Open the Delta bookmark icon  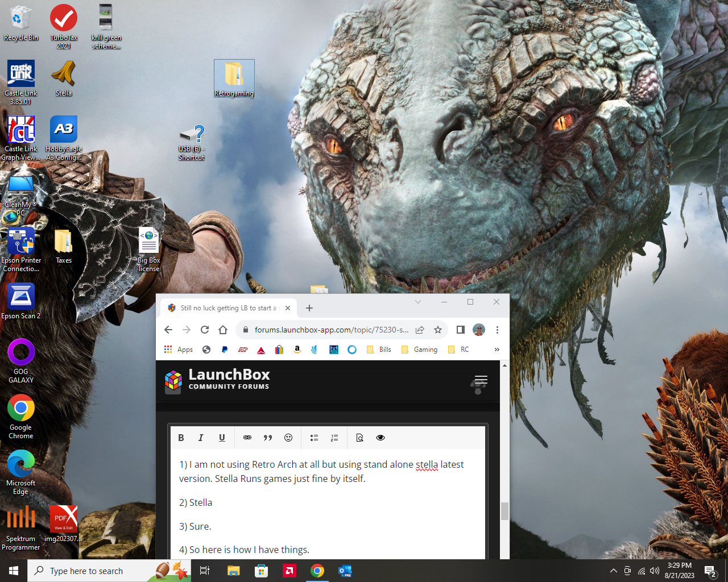[x=261, y=350]
